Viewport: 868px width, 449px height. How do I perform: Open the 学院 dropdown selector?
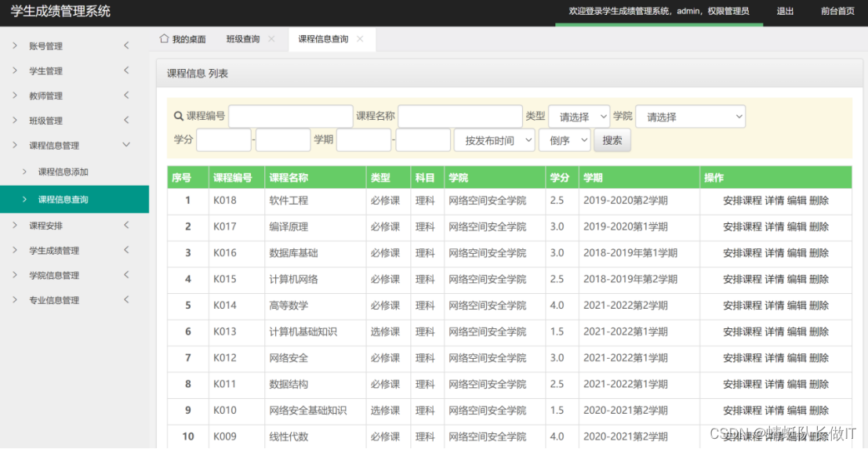[690, 117]
